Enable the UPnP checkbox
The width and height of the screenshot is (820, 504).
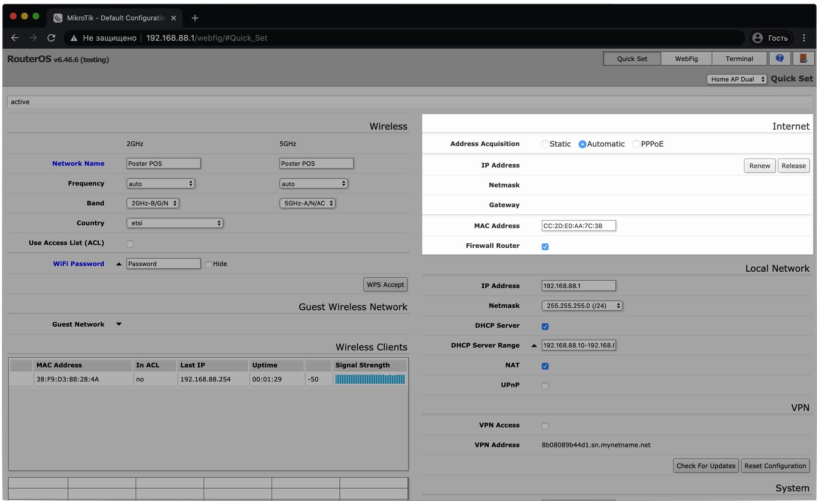[545, 386]
